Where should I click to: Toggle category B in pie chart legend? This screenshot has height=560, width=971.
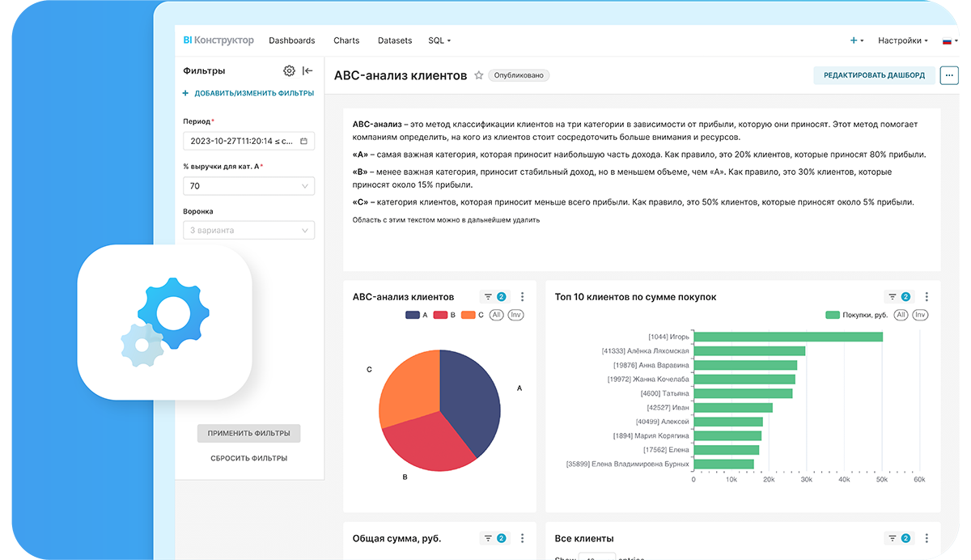coord(445,315)
